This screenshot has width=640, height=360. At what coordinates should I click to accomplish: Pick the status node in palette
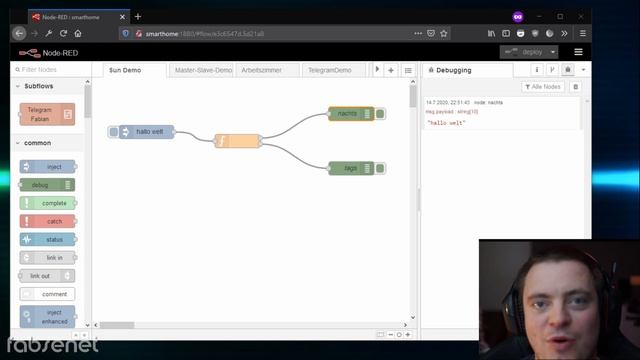(x=48, y=240)
